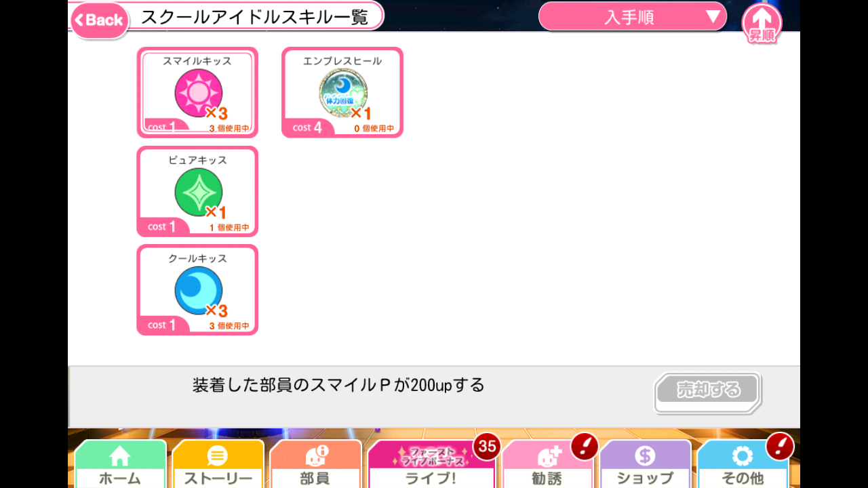Open the ホーム home tab
868x488 pixels.
tap(120, 465)
